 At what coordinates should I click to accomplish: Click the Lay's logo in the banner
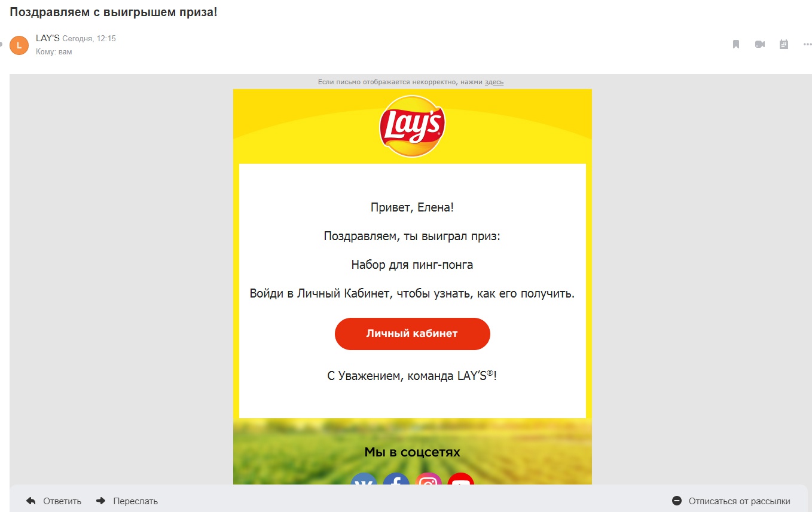(x=412, y=126)
